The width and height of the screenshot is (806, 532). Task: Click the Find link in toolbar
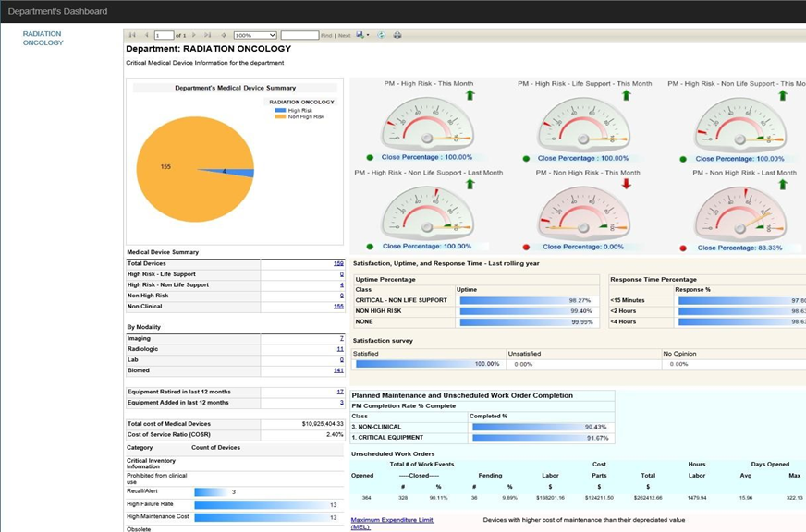pyautogui.click(x=326, y=35)
